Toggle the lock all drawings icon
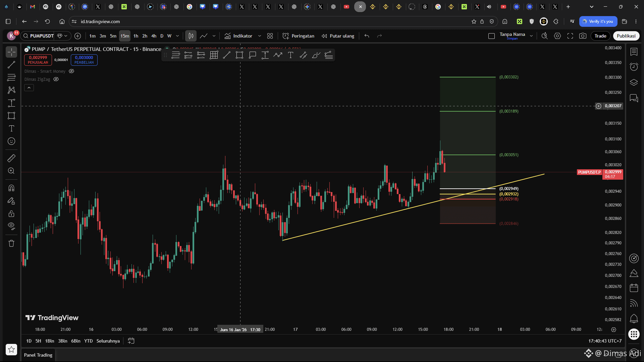This screenshot has width=644, height=362. pyautogui.click(x=11, y=214)
